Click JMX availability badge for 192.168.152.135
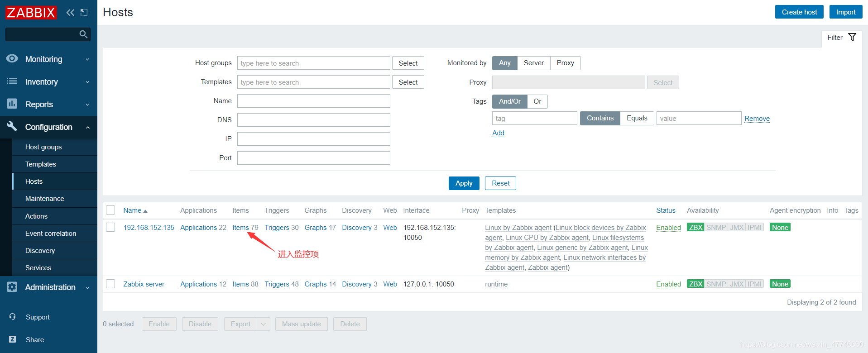 click(737, 228)
